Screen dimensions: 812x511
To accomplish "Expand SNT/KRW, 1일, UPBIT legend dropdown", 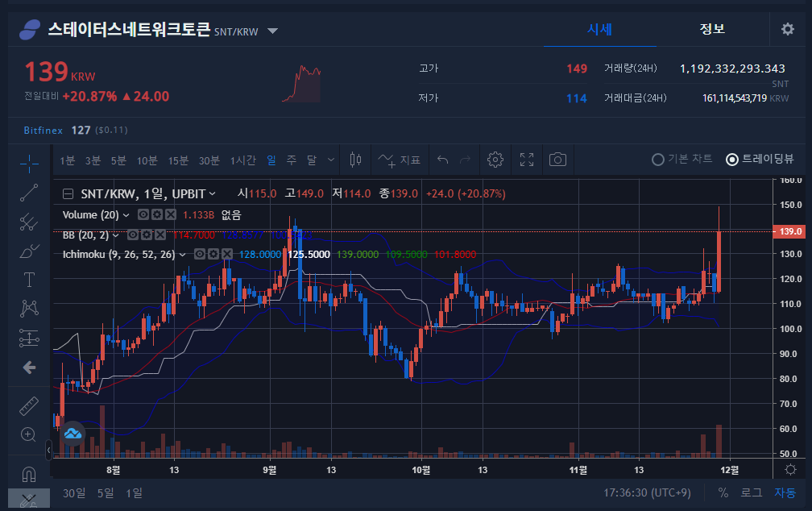I will [212, 193].
